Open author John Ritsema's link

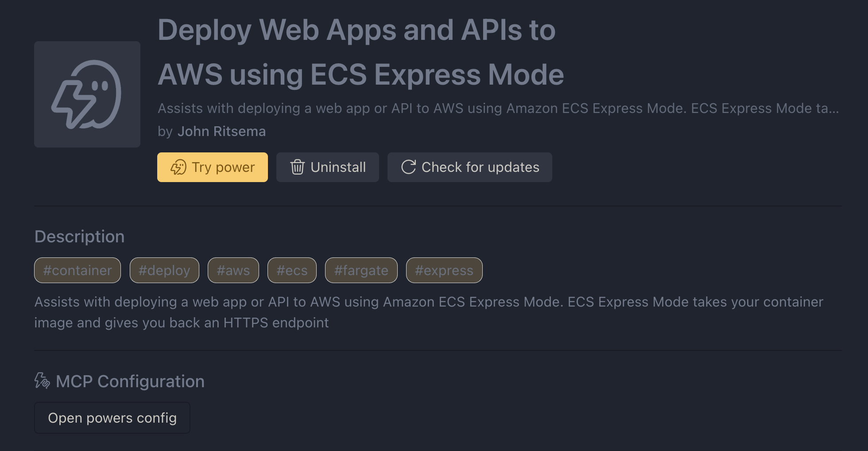(x=221, y=132)
